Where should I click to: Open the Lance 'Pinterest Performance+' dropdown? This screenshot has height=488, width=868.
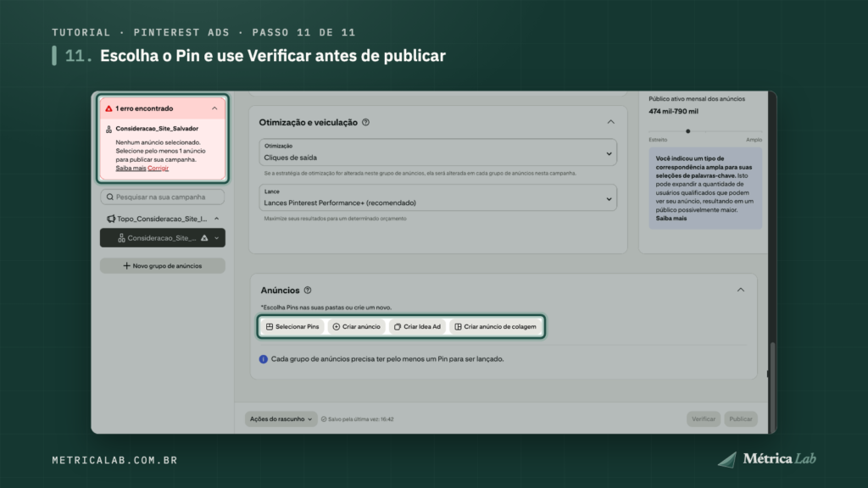click(x=438, y=197)
